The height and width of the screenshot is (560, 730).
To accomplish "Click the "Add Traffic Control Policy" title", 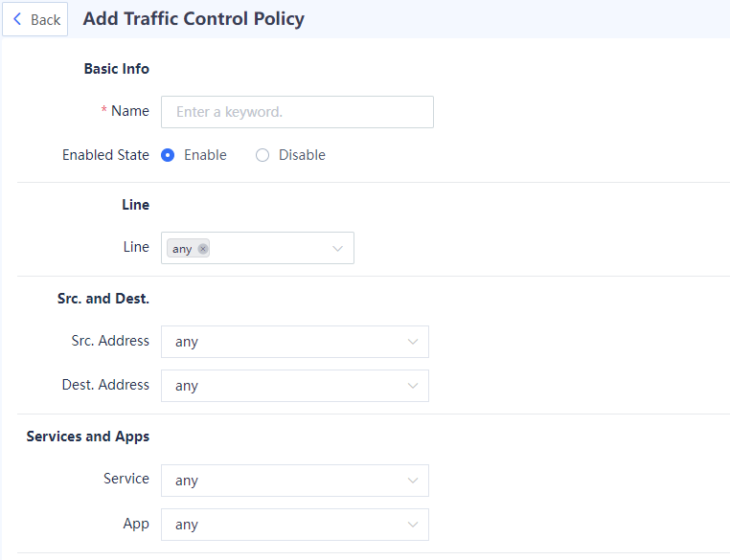I will (194, 19).
